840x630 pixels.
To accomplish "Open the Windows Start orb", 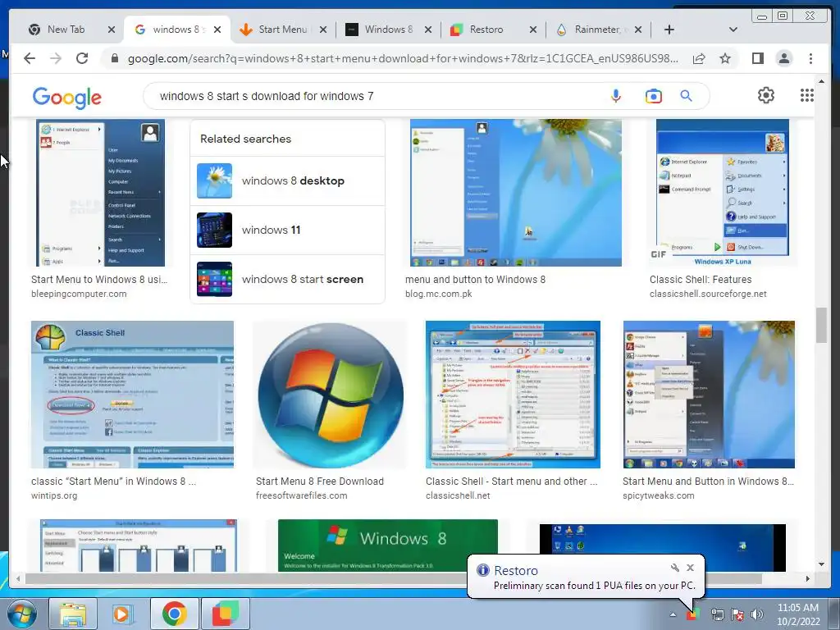I will coord(22,614).
